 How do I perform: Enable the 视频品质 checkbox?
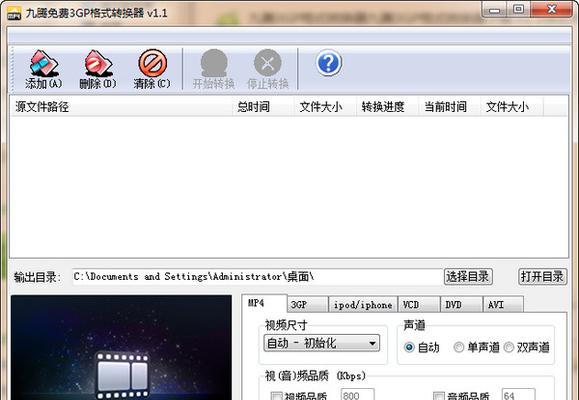[x=276, y=396]
